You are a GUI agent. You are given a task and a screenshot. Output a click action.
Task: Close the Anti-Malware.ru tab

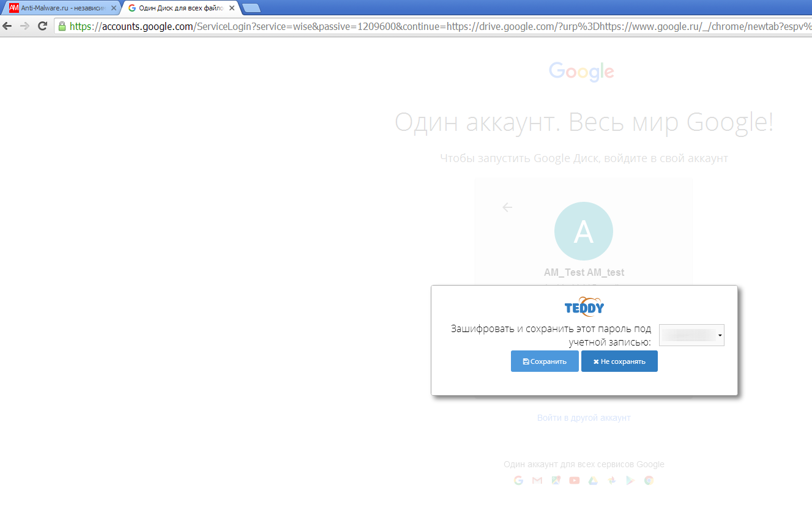coord(113,8)
